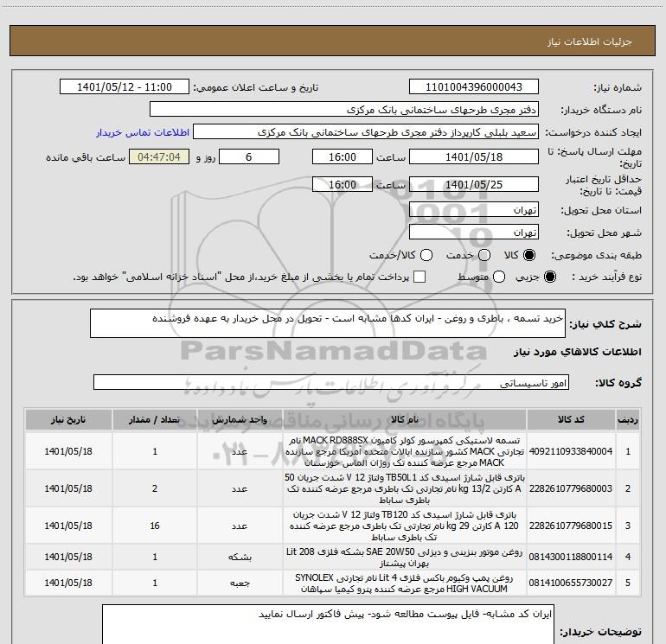Select the کالا/خدمت radio button
The image size is (666, 644).
(426, 255)
